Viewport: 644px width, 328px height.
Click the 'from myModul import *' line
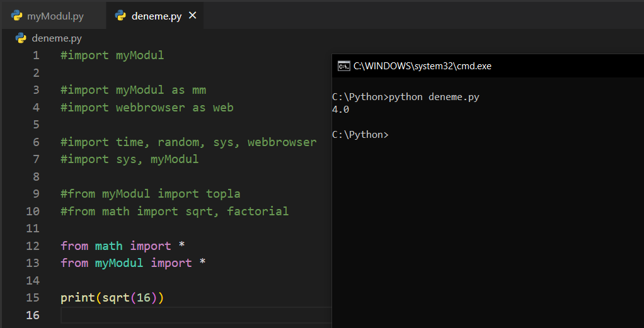[x=133, y=263]
